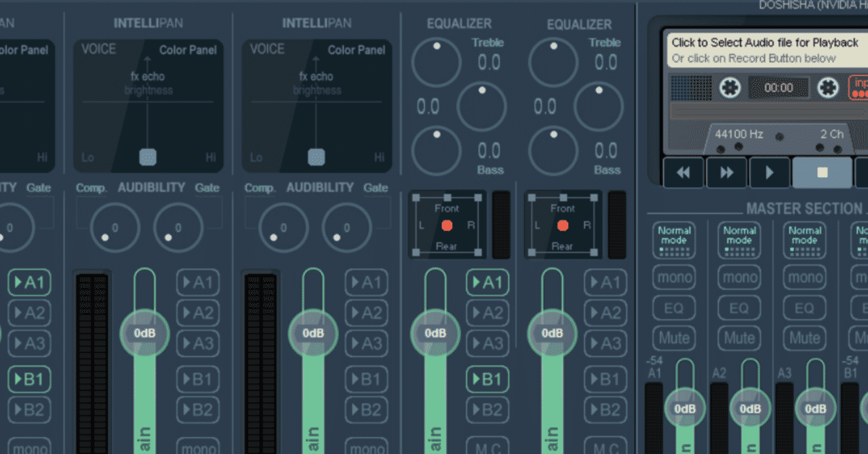Click Gate knob on first fully visible INTELLIPAN strip
The width and height of the screenshot is (868, 454).
click(178, 228)
